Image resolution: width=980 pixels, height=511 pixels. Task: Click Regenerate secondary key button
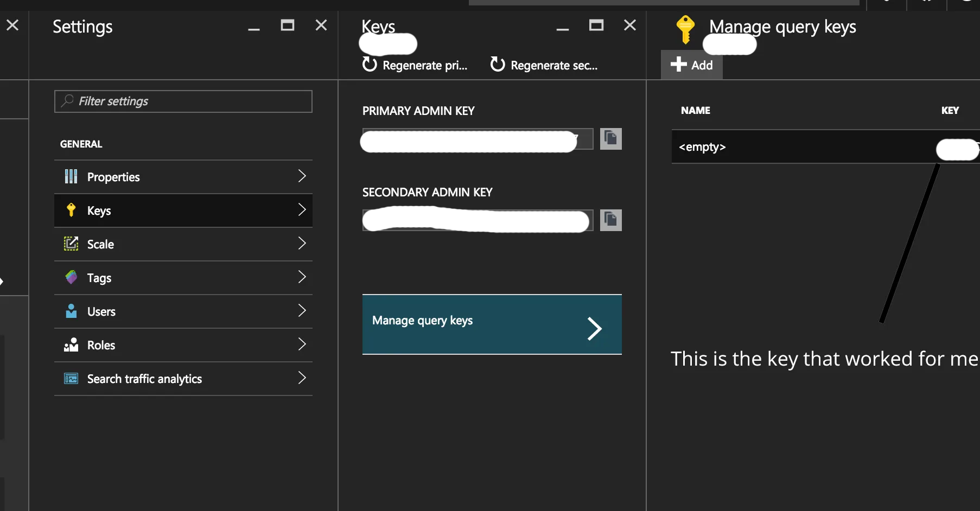tap(544, 65)
